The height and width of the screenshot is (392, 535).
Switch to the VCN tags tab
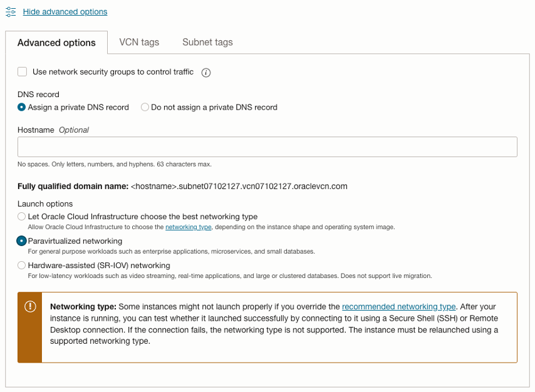point(140,42)
